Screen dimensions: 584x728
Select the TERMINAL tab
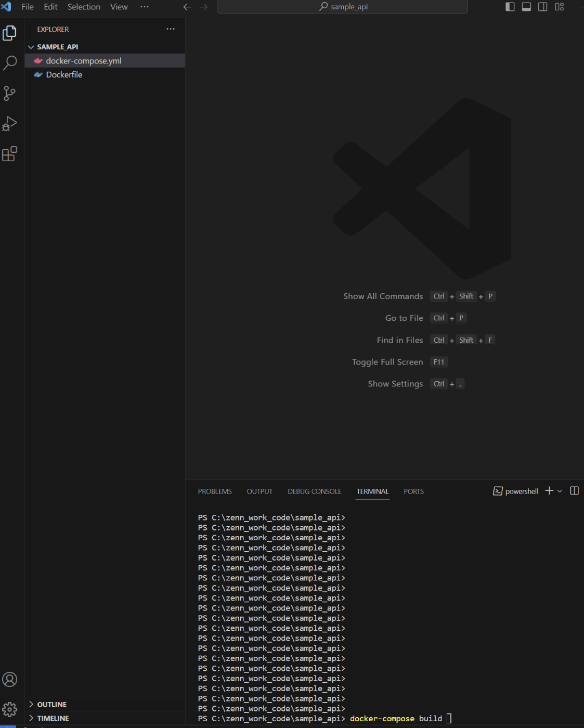pos(372,491)
